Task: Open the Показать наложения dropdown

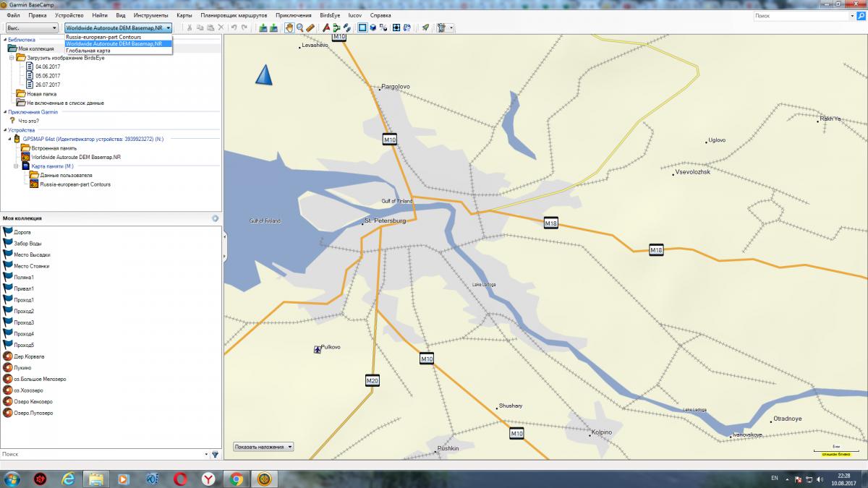Action: coord(263,447)
